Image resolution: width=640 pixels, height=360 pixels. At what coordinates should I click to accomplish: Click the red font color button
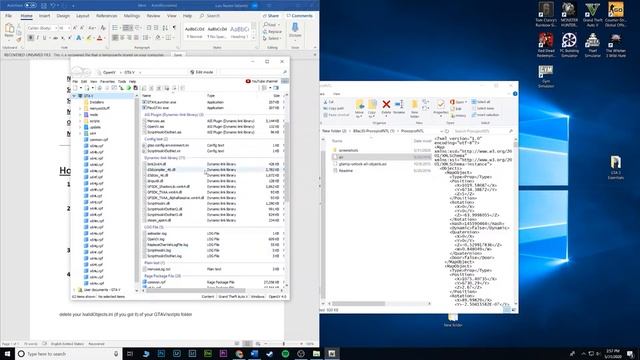pyautogui.click(x=99, y=38)
